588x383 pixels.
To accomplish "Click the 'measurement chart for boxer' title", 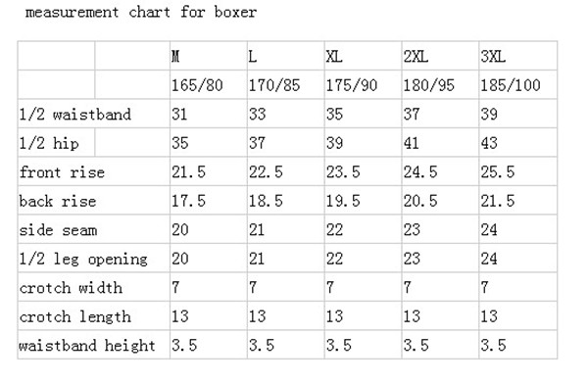I will [x=141, y=13].
